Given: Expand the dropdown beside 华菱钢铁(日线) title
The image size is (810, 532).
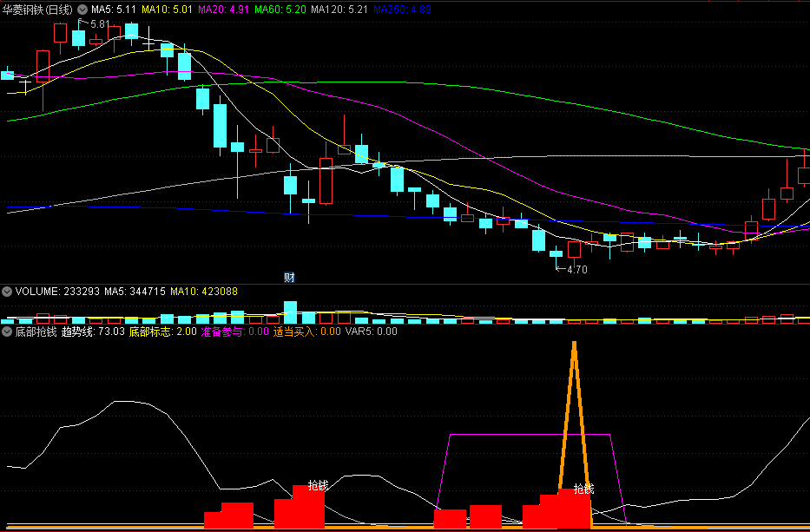Looking at the screenshot, I should click(x=82, y=10).
